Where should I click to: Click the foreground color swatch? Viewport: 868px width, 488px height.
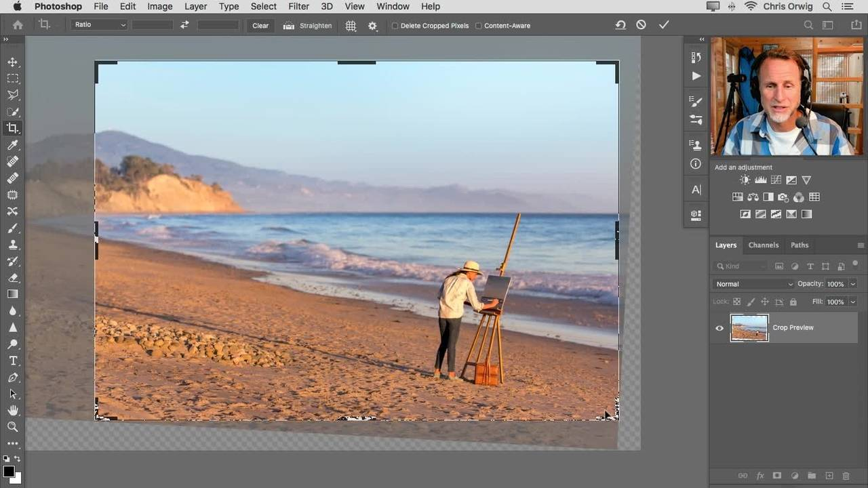8,471
